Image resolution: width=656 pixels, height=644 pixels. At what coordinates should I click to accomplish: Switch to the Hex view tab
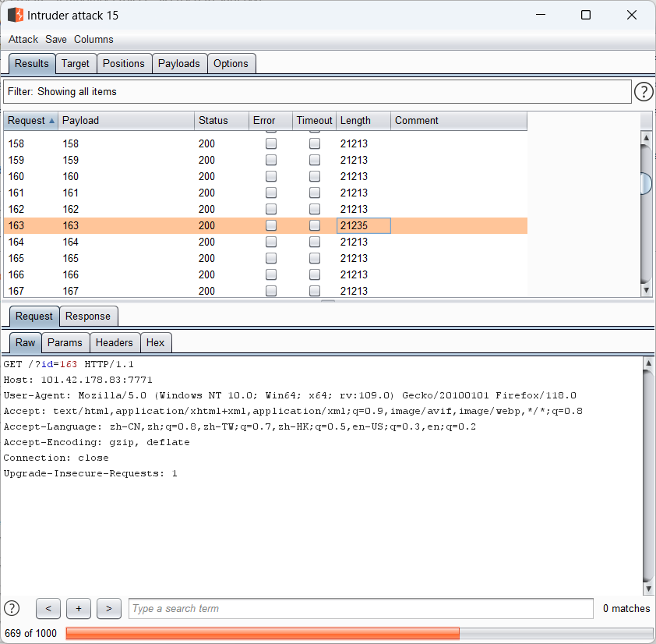coord(156,343)
